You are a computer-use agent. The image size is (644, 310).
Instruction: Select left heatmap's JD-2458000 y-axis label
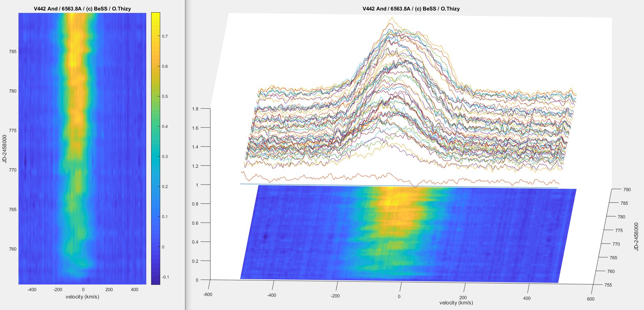pos(5,149)
